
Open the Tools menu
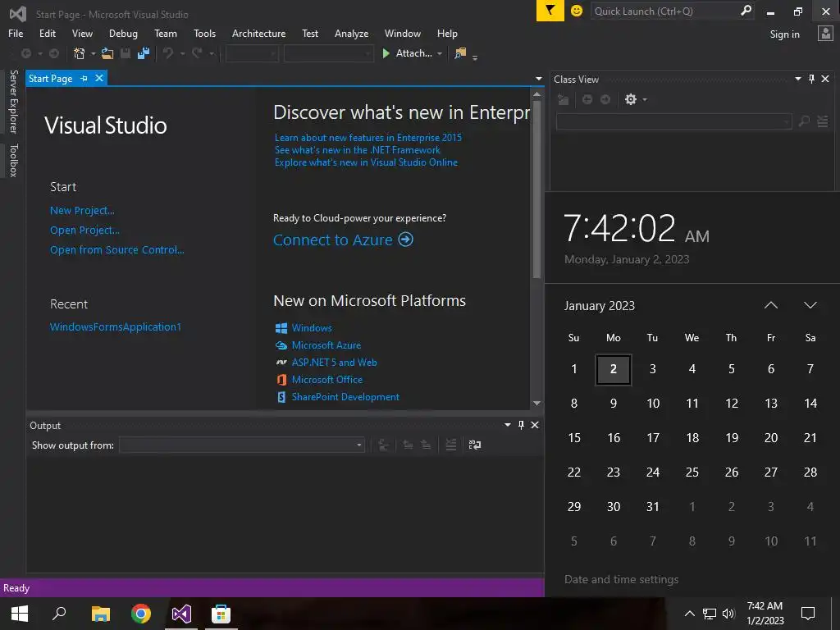pyautogui.click(x=204, y=33)
